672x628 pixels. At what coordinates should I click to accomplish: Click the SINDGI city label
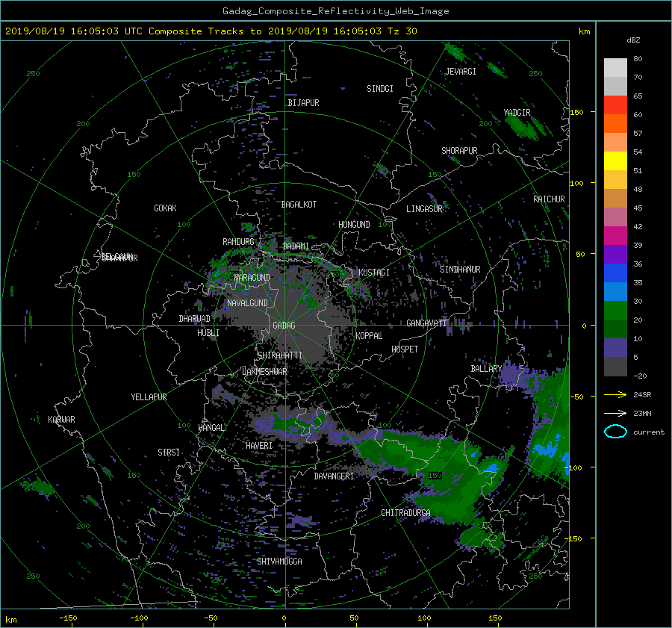380,89
